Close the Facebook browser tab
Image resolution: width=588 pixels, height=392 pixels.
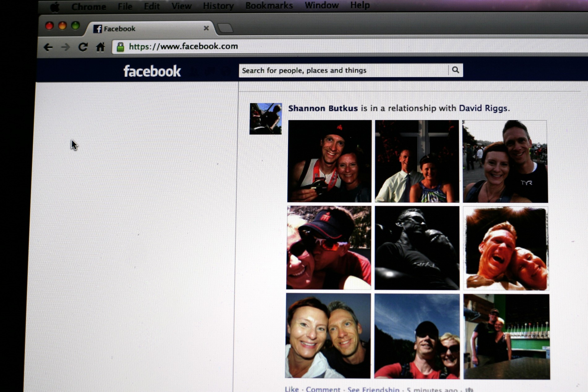[206, 28]
